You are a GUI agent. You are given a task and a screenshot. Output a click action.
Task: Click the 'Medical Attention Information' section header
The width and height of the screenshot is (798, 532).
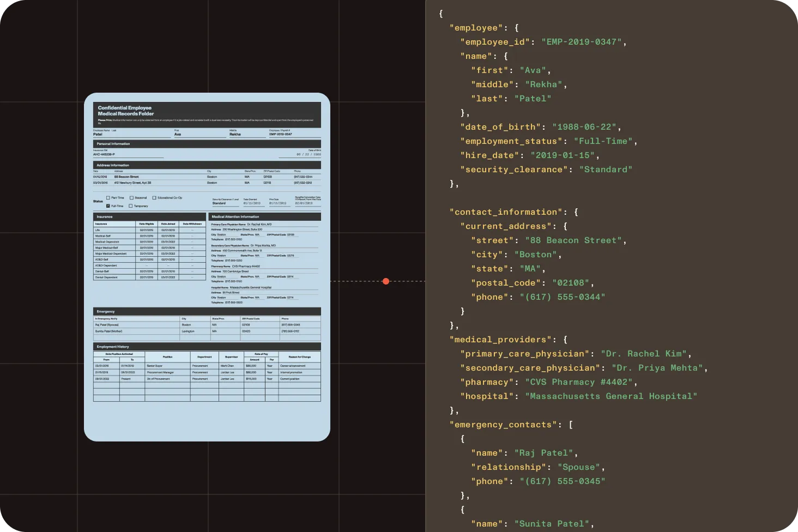point(265,216)
